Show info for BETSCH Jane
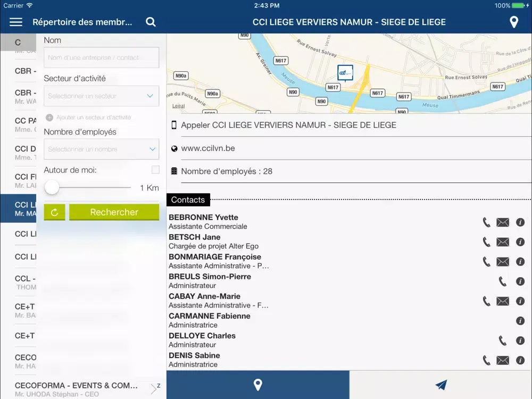Image resolution: width=532 pixels, height=399 pixels. coord(520,242)
